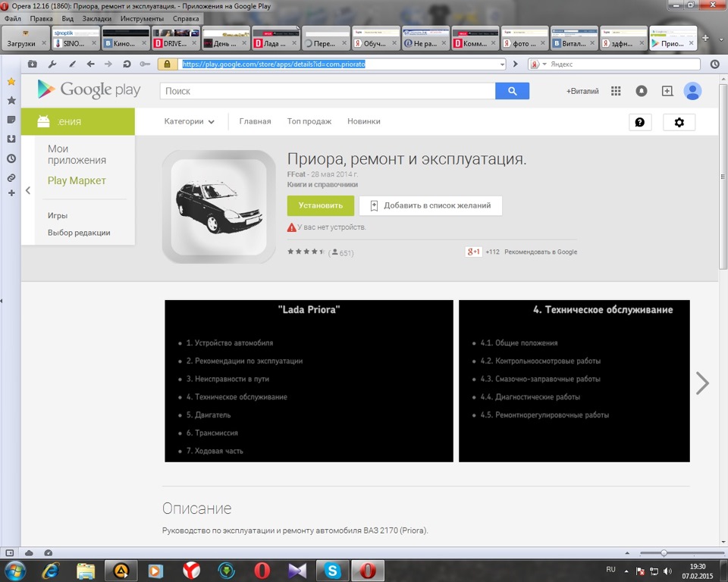Click the Opera Link cloud icon
This screenshot has width=728, height=582.
pos(29,552)
